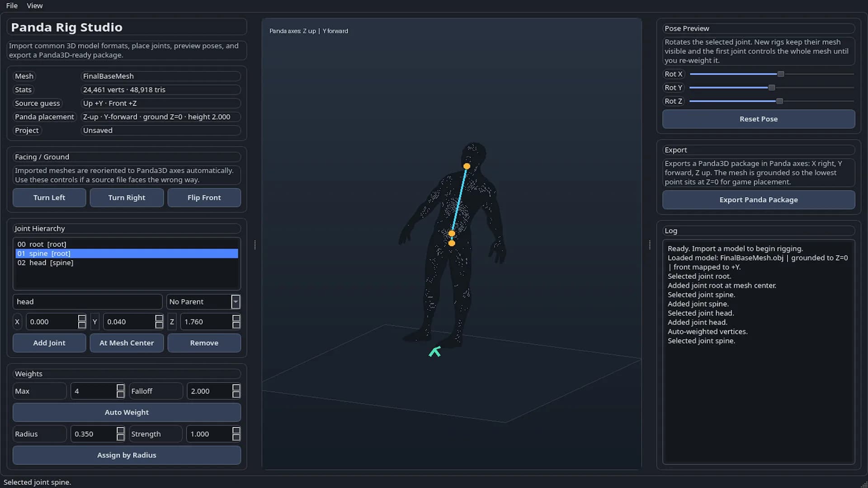
Task: Click the Reset Pose button
Action: pyautogui.click(x=759, y=119)
